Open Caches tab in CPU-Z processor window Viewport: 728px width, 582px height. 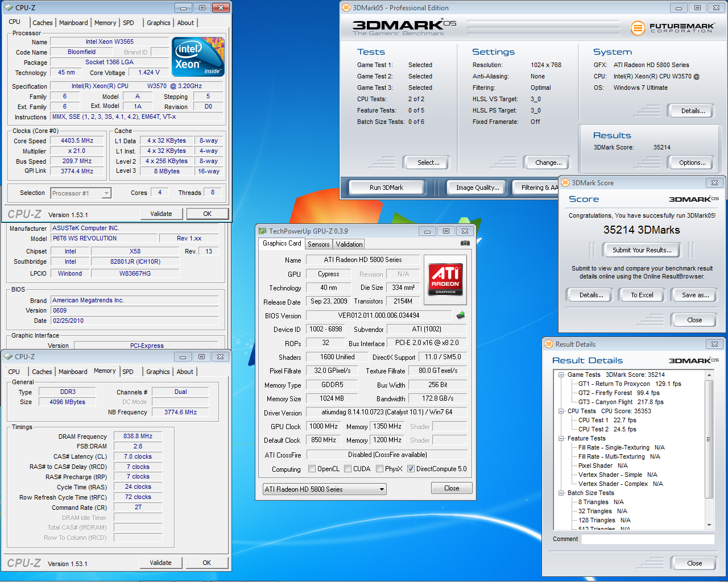click(43, 23)
